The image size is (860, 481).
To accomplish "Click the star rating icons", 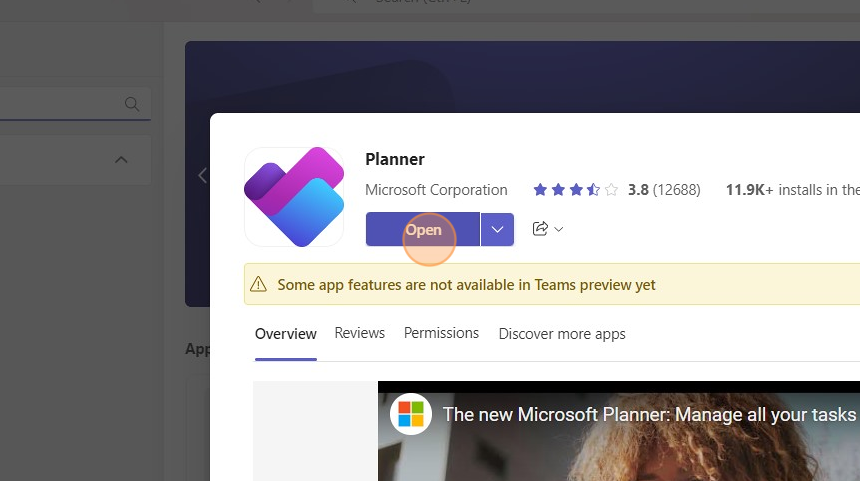I will pyautogui.click(x=576, y=190).
